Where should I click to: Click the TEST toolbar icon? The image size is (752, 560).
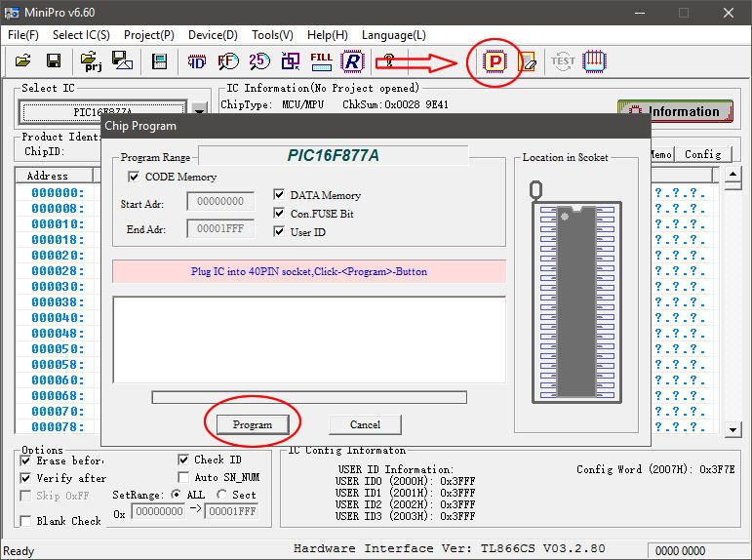pyautogui.click(x=563, y=60)
